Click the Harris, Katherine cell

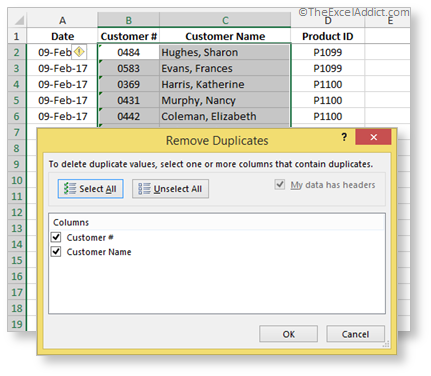[x=225, y=84]
